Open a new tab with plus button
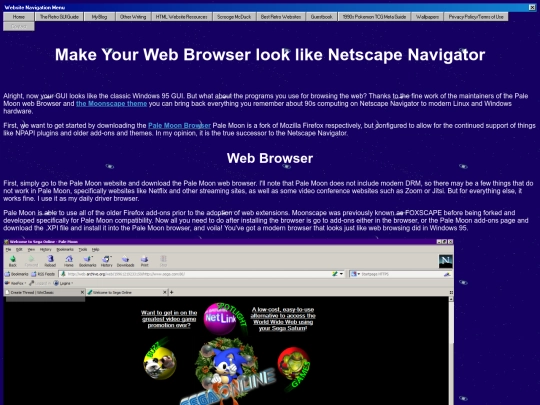540x405 pixels. click(172, 292)
